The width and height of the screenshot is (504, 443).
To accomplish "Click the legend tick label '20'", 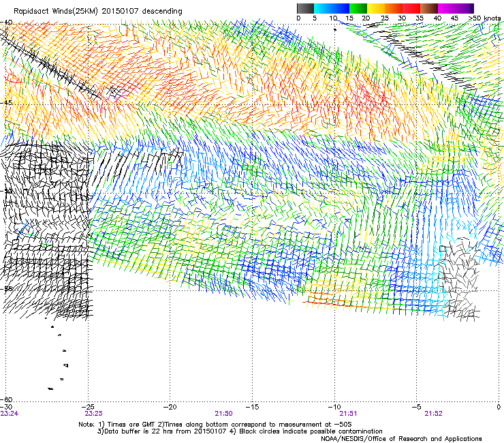I will pos(366,18).
